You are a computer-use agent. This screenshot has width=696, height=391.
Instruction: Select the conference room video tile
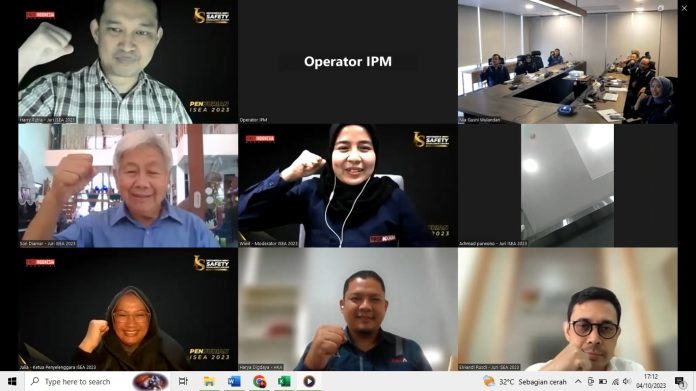[x=568, y=62]
